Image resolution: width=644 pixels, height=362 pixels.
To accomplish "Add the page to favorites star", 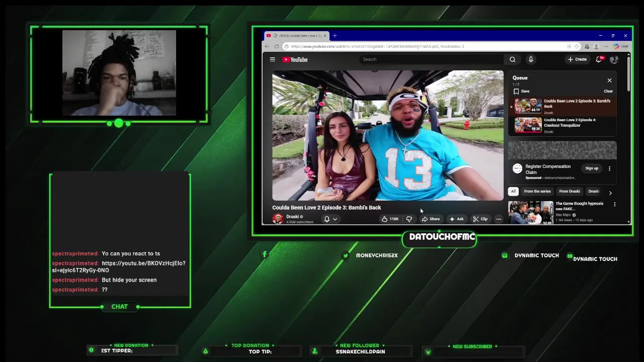I will tap(577, 46).
